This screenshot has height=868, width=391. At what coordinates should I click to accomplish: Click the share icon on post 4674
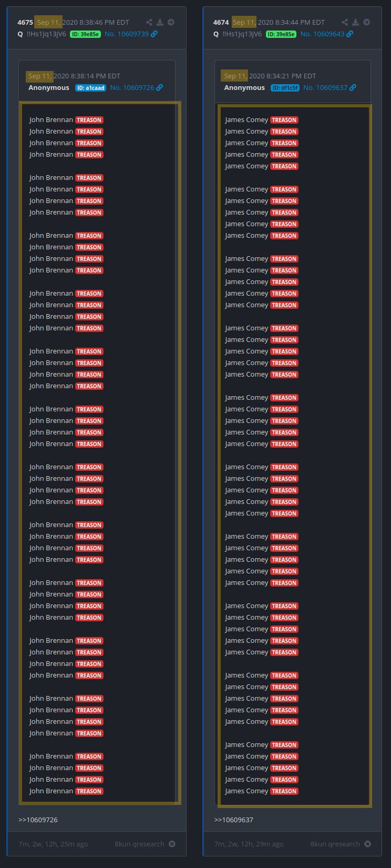click(345, 22)
